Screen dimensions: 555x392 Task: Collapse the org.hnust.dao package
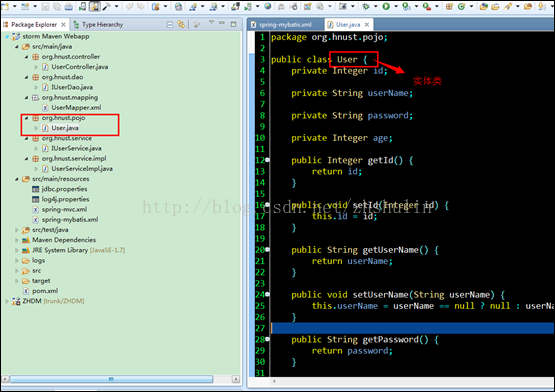click(26, 77)
